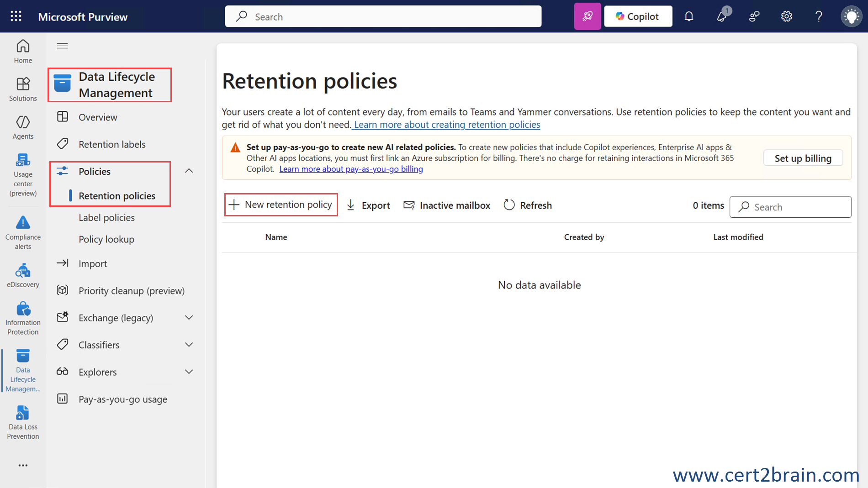Expand the Exchange (legacy) section
Screen dimensions: 868x488
click(x=189, y=318)
